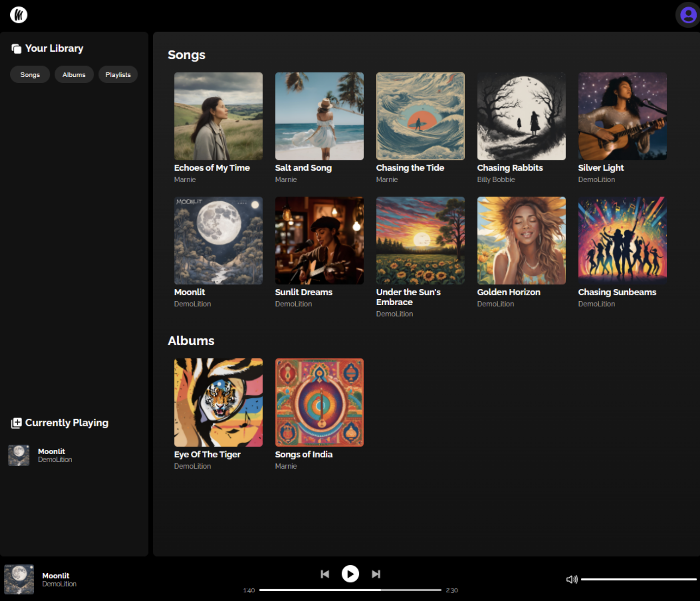This screenshot has height=601, width=700.
Task: Click the Echoes of My Time title
Action: tap(212, 168)
